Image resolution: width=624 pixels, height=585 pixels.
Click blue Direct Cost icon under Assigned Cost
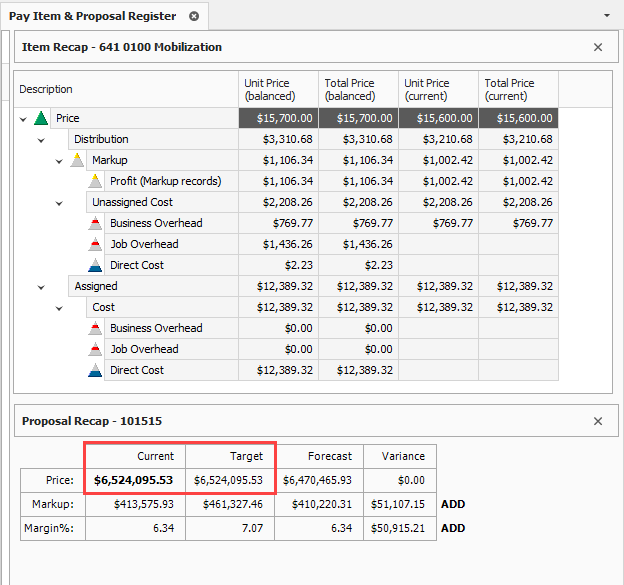click(95, 370)
